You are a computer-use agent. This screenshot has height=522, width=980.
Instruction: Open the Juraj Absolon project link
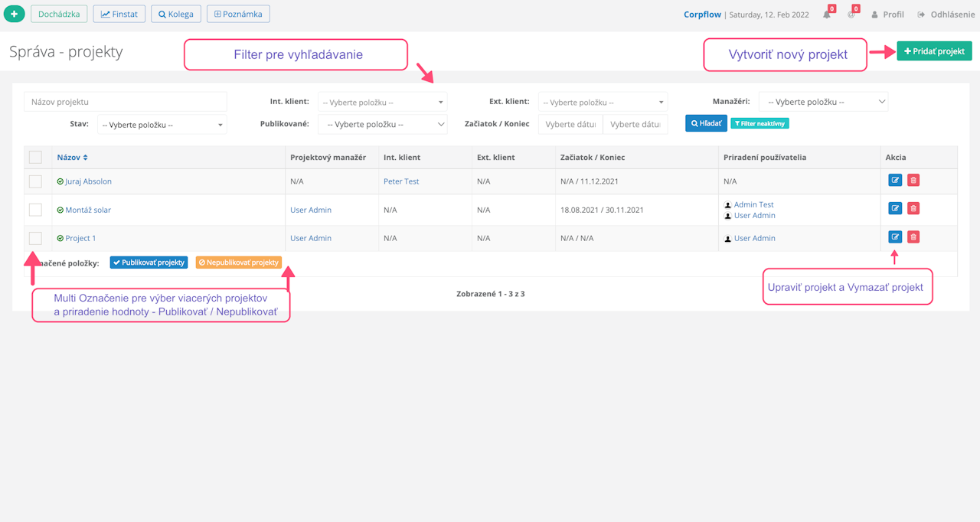pyautogui.click(x=89, y=181)
